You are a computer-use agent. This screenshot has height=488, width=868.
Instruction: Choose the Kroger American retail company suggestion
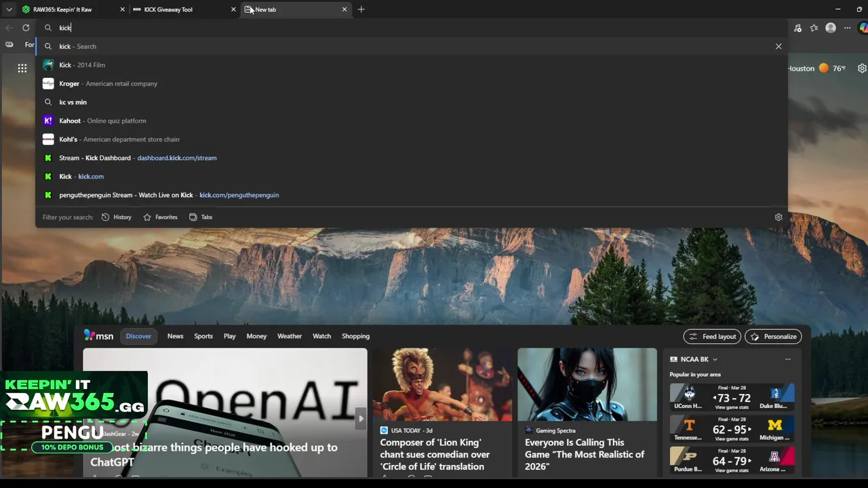point(412,83)
